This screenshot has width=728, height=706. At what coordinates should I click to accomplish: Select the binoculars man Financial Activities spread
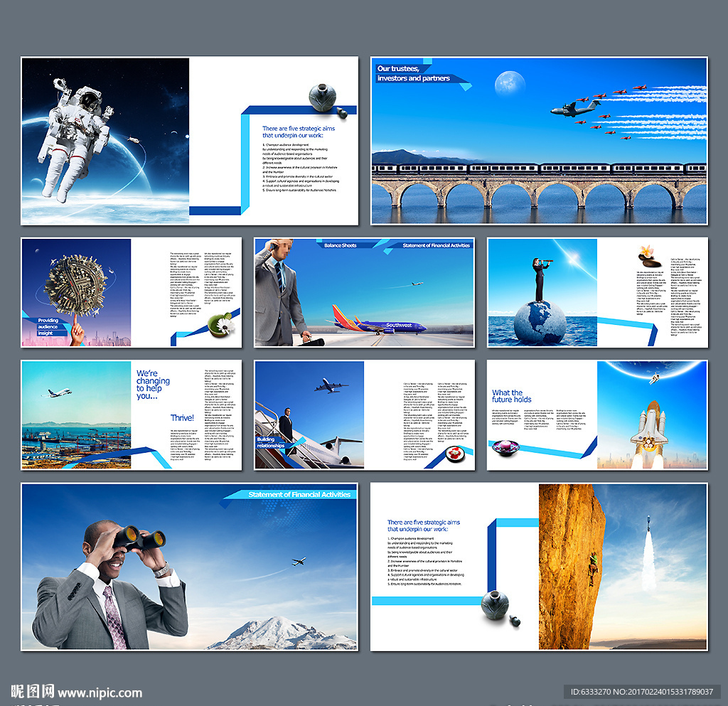(189, 567)
